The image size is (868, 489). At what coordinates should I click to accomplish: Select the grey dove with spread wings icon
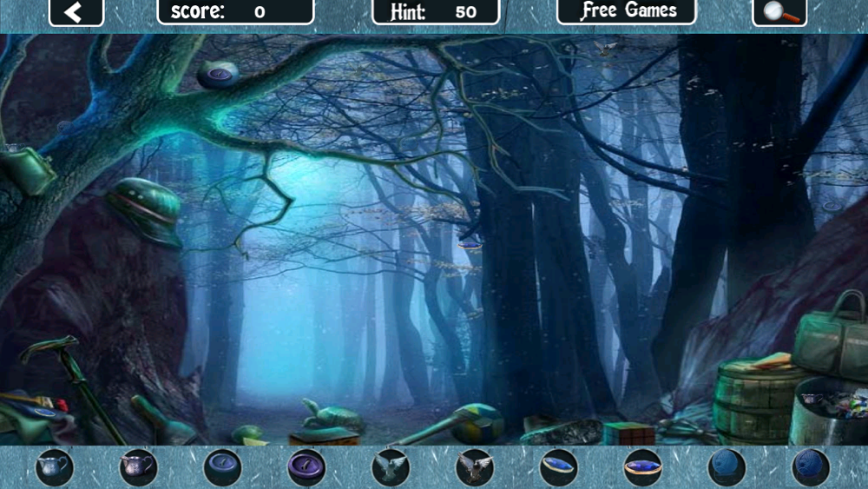(475, 467)
